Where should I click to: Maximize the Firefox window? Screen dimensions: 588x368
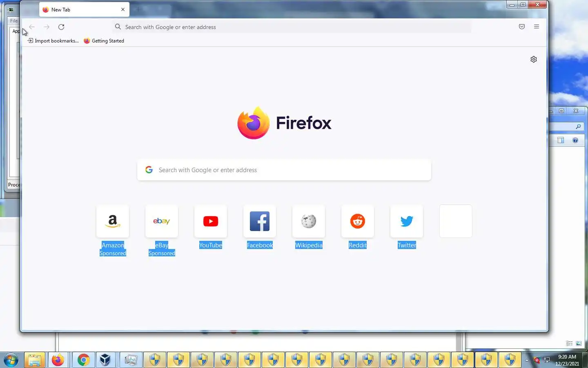pos(523,4)
